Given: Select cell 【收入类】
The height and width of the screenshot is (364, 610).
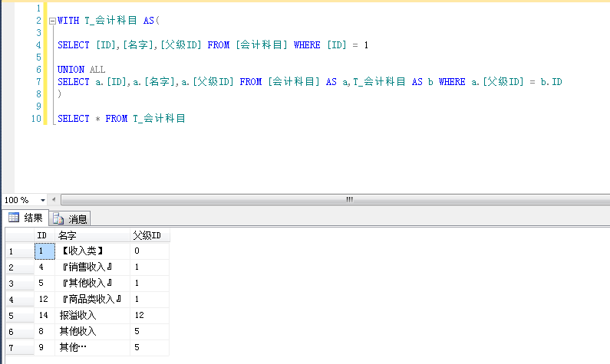Looking at the screenshot, I should 92,251.
